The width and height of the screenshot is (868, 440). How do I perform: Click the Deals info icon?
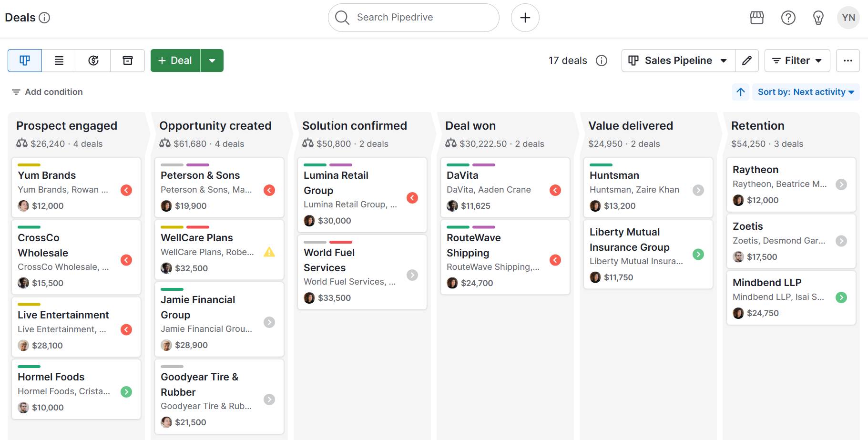pos(44,18)
